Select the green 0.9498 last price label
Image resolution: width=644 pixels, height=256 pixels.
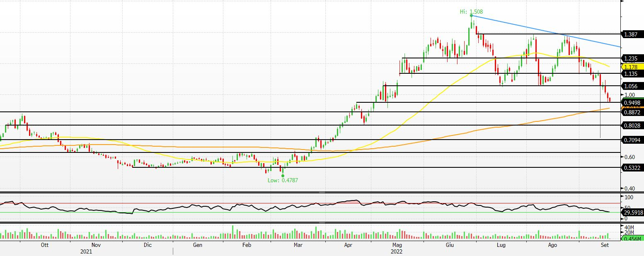632,102
